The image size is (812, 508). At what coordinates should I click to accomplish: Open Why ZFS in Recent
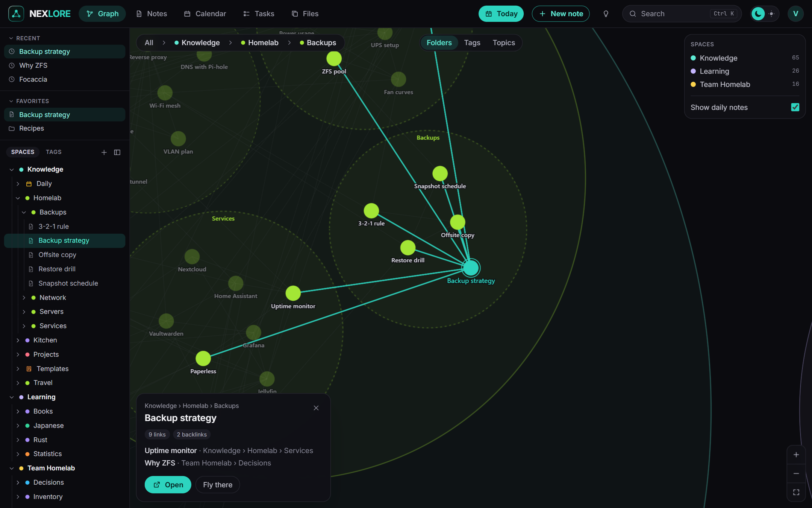(x=65, y=65)
